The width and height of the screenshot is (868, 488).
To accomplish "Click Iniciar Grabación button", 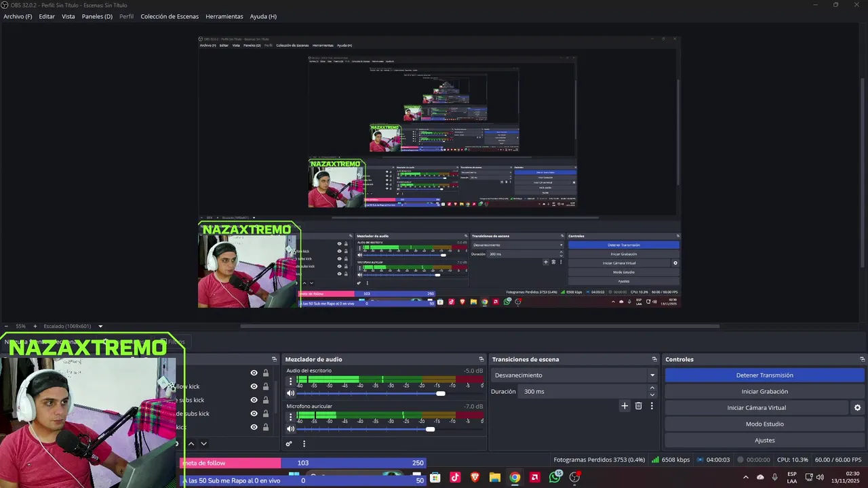I will [764, 391].
